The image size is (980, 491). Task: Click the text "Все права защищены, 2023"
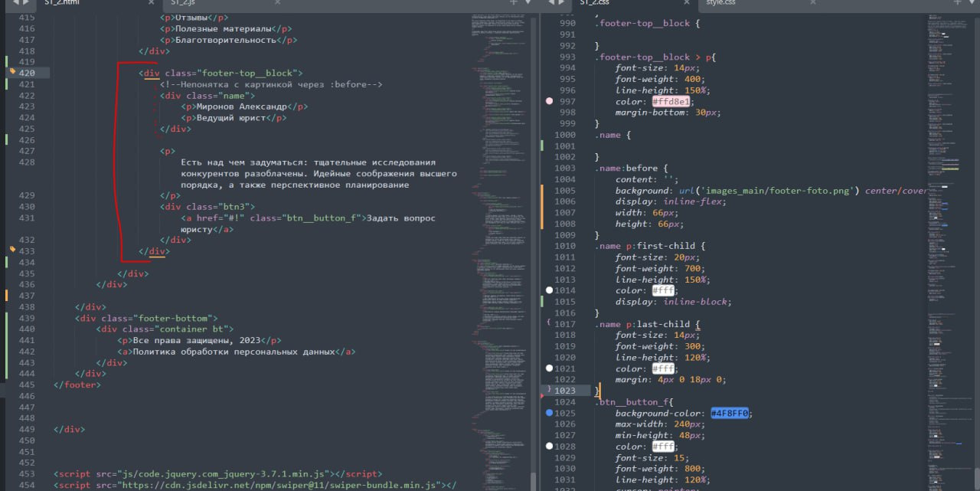(198, 341)
